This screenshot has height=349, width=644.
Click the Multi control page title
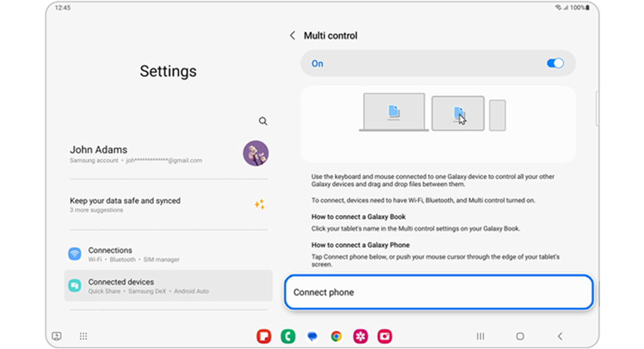[x=331, y=35]
